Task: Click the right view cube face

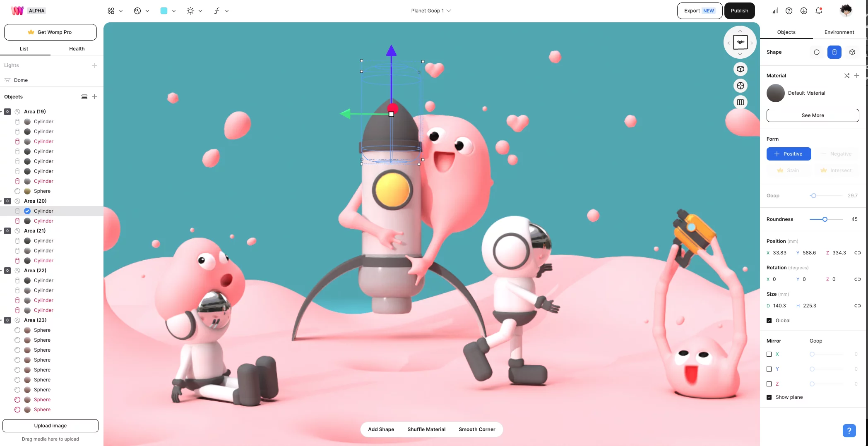Action: click(741, 42)
